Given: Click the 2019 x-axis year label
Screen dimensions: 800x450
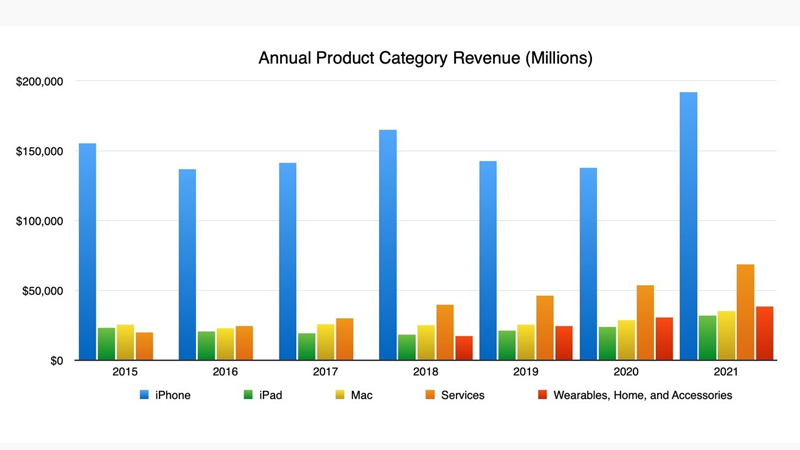Looking at the screenshot, I should click(x=526, y=373).
